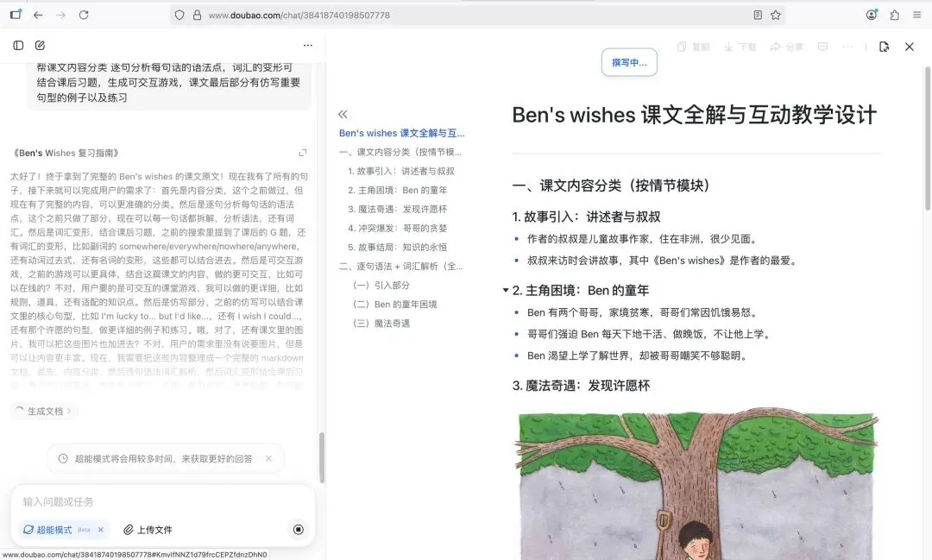Go forward with the browser forward arrow

pyautogui.click(x=60, y=15)
